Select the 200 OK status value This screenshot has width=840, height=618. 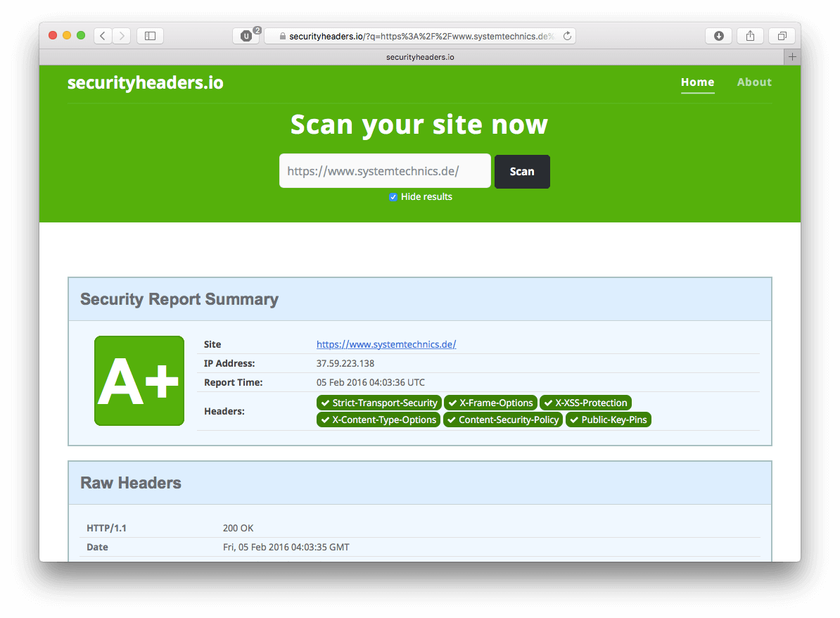[238, 528]
